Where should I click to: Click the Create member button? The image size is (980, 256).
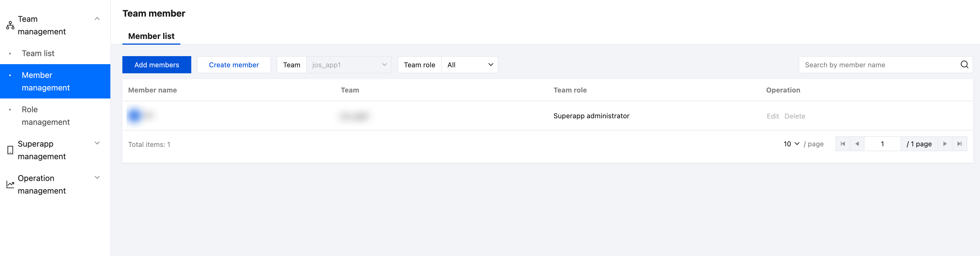(234, 65)
